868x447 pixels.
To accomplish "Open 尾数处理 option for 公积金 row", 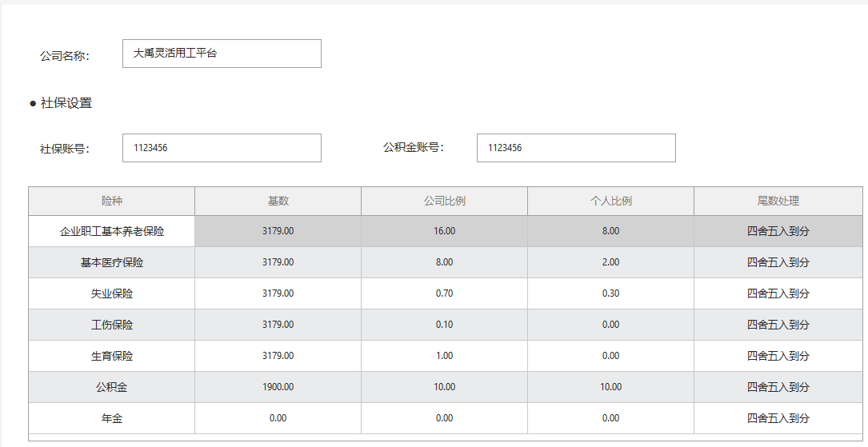I will tap(778, 387).
